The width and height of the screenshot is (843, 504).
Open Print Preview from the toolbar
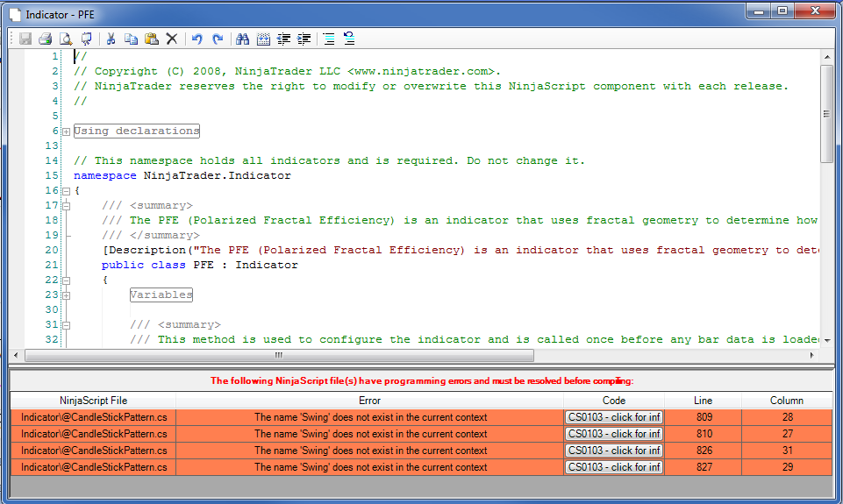(x=66, y=39)
